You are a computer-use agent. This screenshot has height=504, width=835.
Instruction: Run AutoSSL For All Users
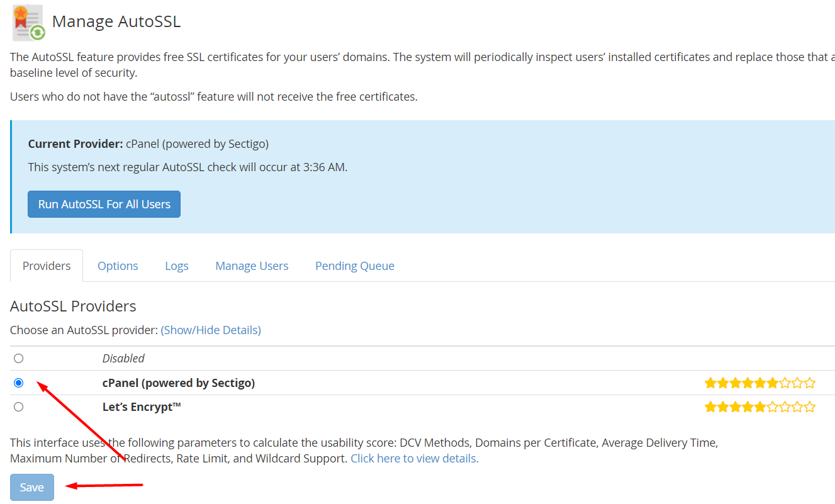pos(104,204)
